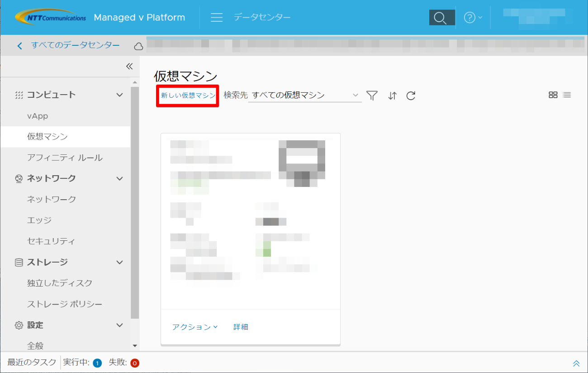This screenshot has height=373, width=588.
Task: Switch to grid card view
Action: pos(553,95)
